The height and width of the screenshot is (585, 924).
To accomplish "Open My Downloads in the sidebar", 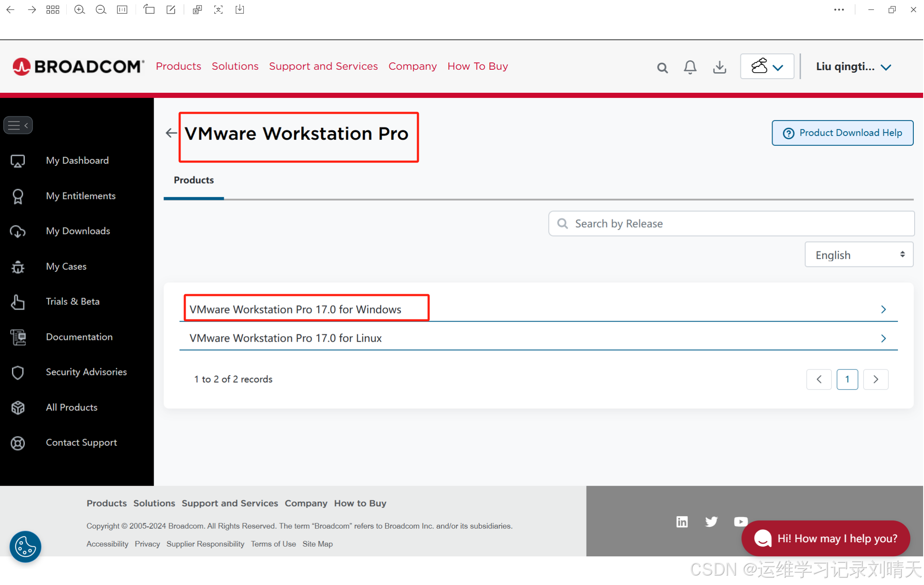I will pos(78,231).
